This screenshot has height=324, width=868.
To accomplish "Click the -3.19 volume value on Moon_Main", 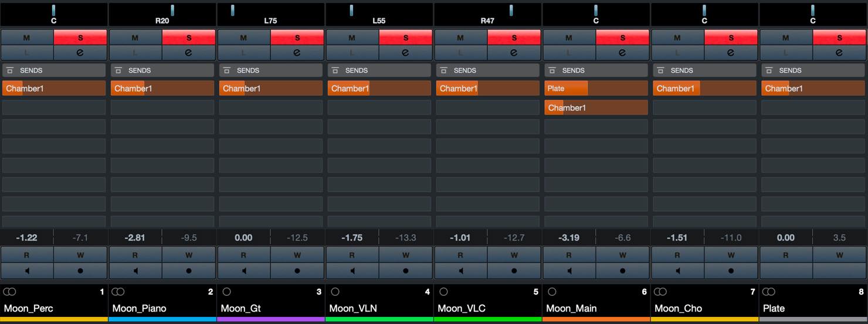I will pos(569,238).
